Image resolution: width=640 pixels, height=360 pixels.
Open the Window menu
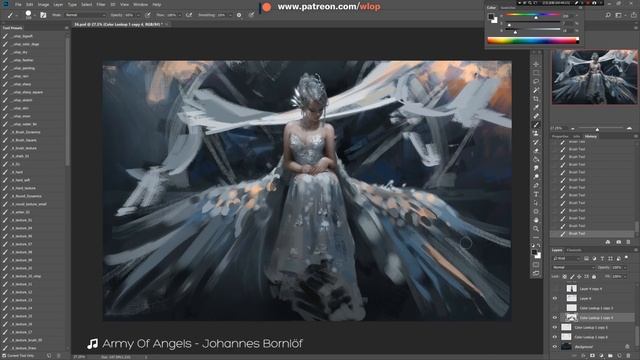tap(140, 4)
